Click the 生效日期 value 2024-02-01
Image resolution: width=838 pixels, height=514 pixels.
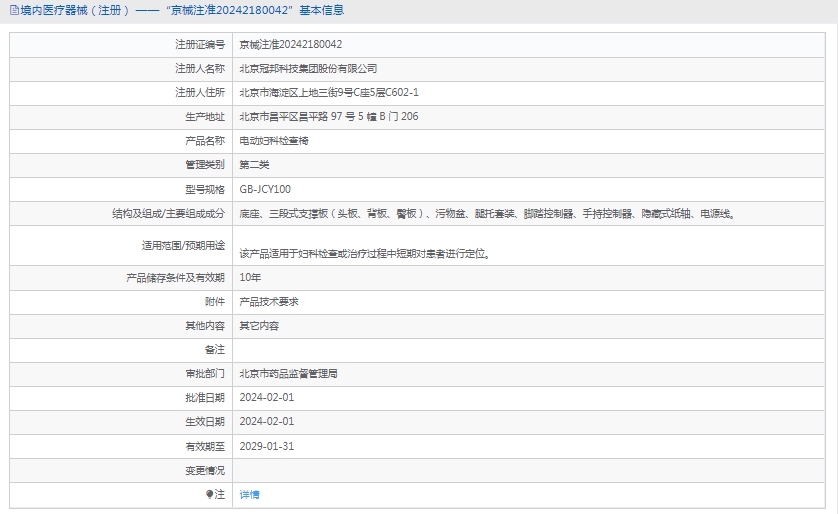[267, 422]
